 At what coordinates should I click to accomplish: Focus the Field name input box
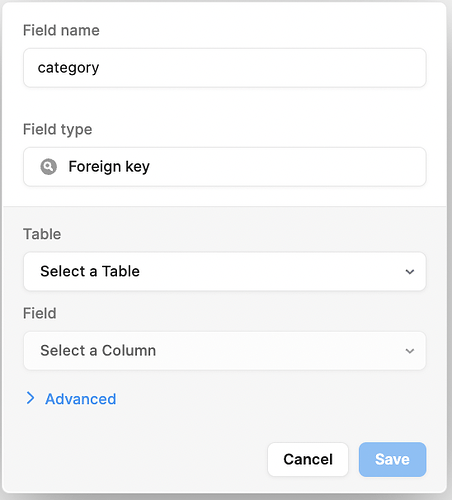[x=225, y=68]
